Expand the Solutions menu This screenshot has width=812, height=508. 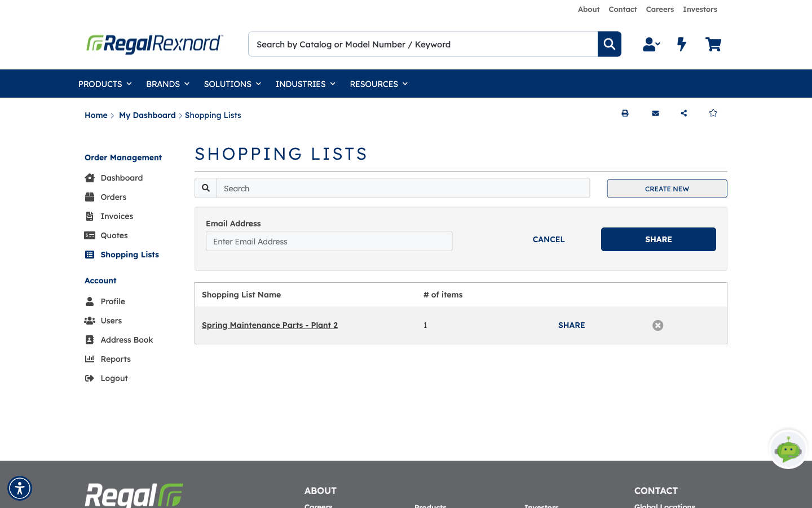[x=232, y=84]
